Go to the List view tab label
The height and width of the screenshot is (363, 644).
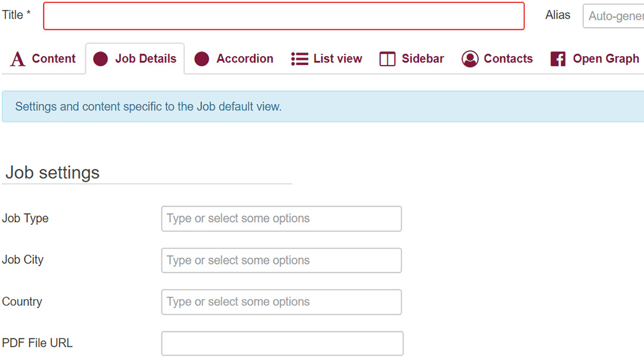click(x=338, y=59)
